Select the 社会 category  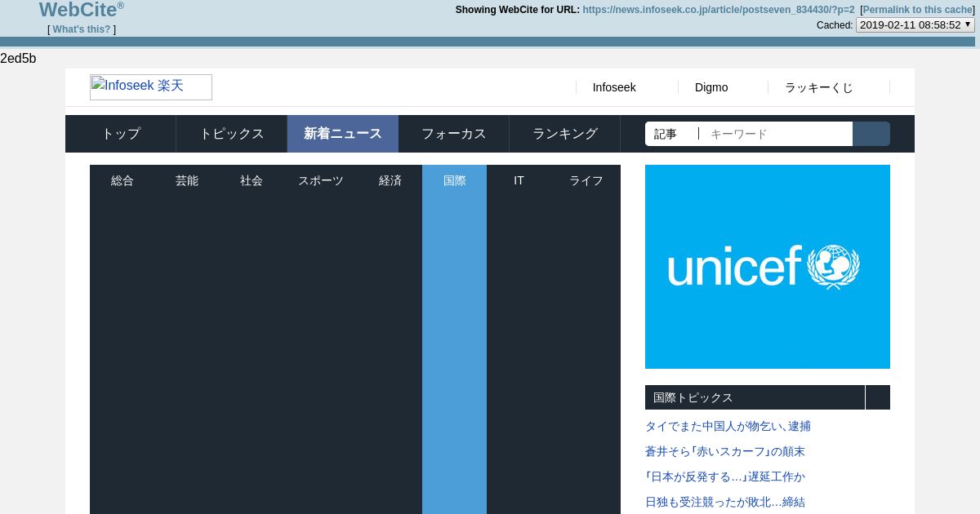(251, 180)
